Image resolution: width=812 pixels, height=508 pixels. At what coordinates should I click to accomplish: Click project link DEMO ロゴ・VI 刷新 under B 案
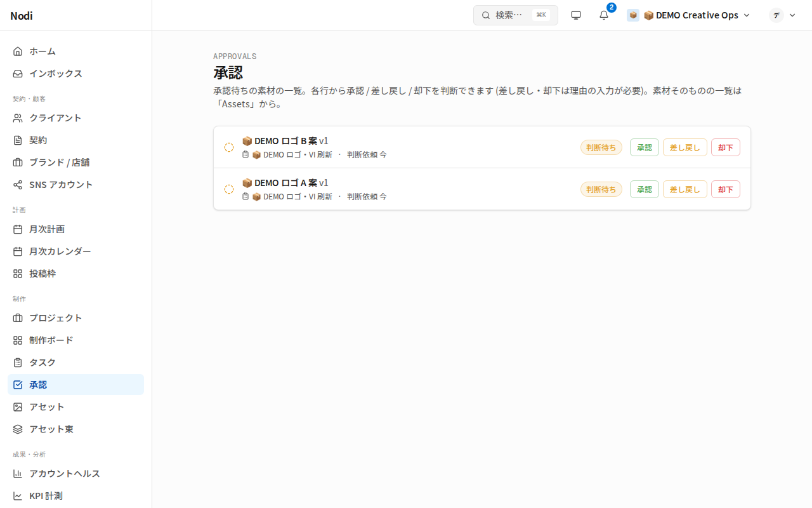point(292,155)
